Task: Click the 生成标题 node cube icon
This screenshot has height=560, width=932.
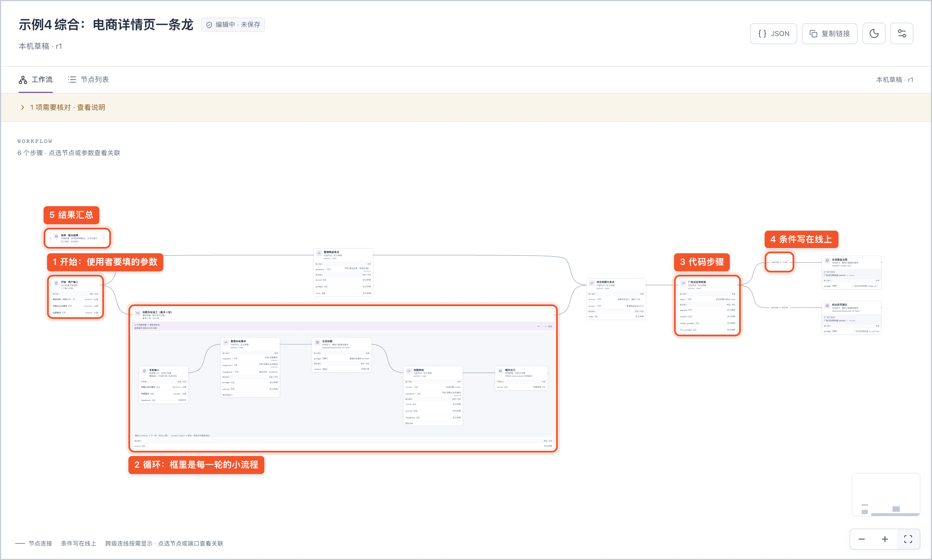Action: [317, 342]
